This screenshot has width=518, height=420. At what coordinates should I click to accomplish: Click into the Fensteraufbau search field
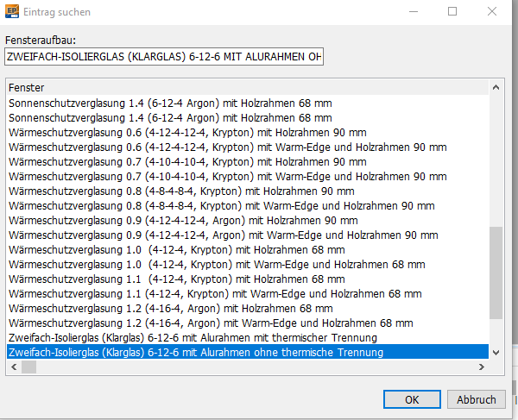point(164,57)
